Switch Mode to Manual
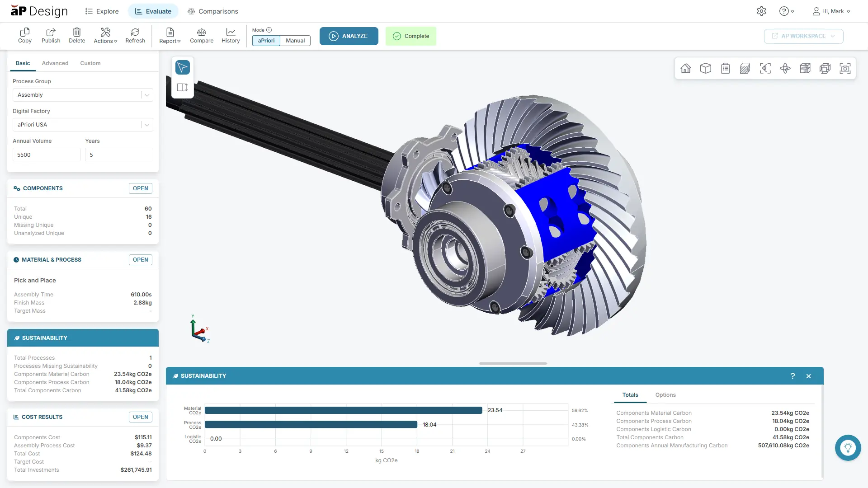This screenshot has height=488, width=868. click(x=295, y=40)
